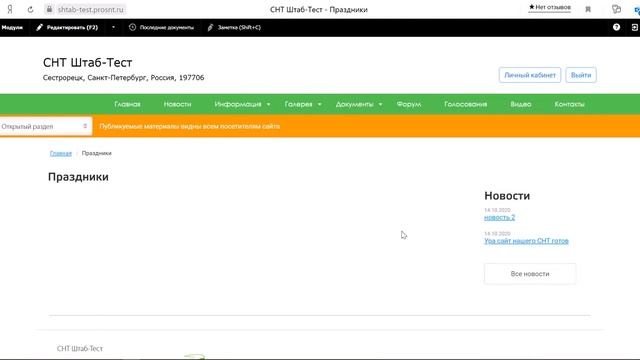Click the logout exit icon in admin bar

click(x=635, y=27)
